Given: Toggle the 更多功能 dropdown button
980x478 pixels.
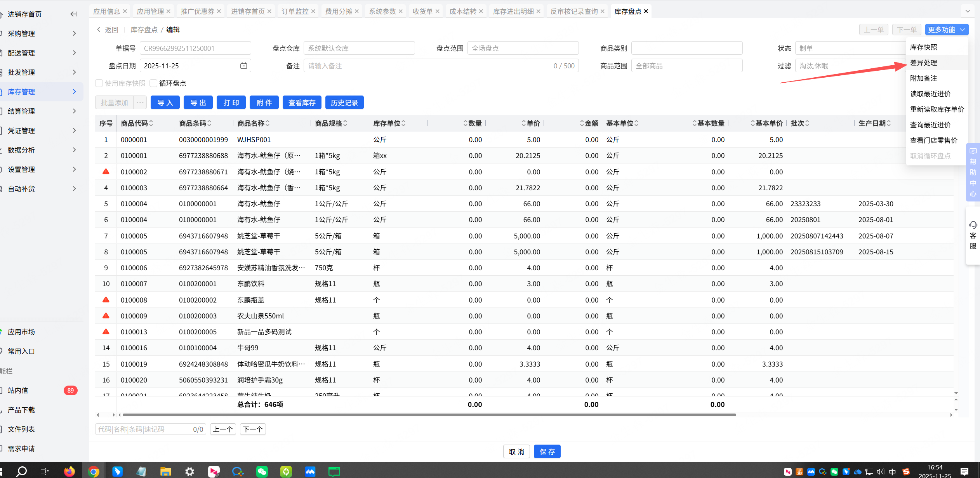Looking at the screenshot, I should coord(946,30).
